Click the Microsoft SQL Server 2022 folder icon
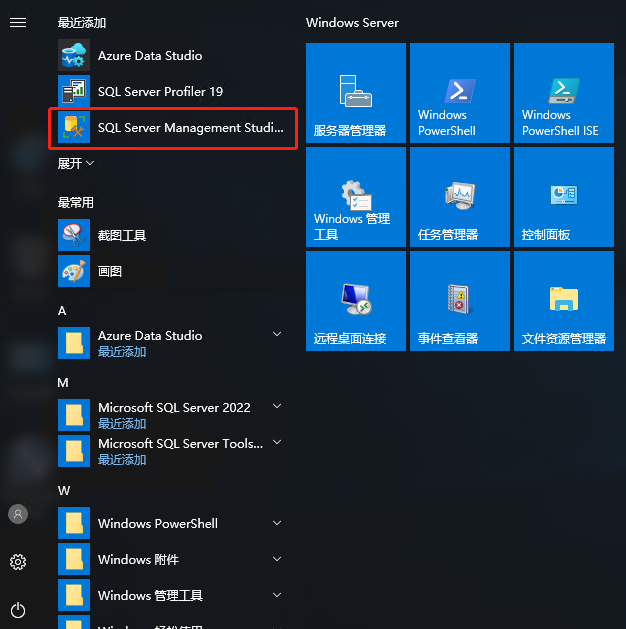 [x=74, y=415]
